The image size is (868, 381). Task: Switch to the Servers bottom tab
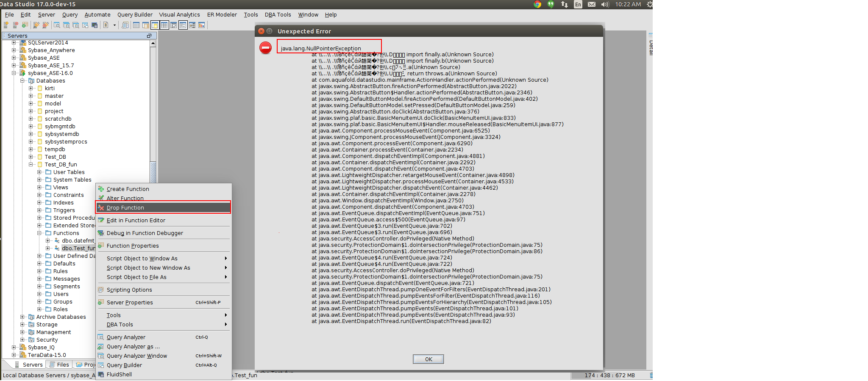29,364
